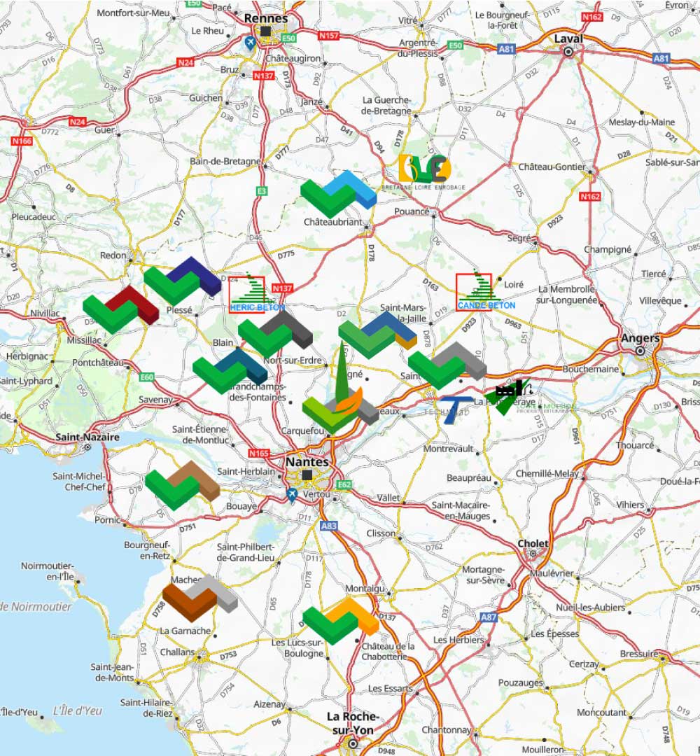Click the E60 road shield near Savenay
Screen dimensions: 700x756
[146, 377]
